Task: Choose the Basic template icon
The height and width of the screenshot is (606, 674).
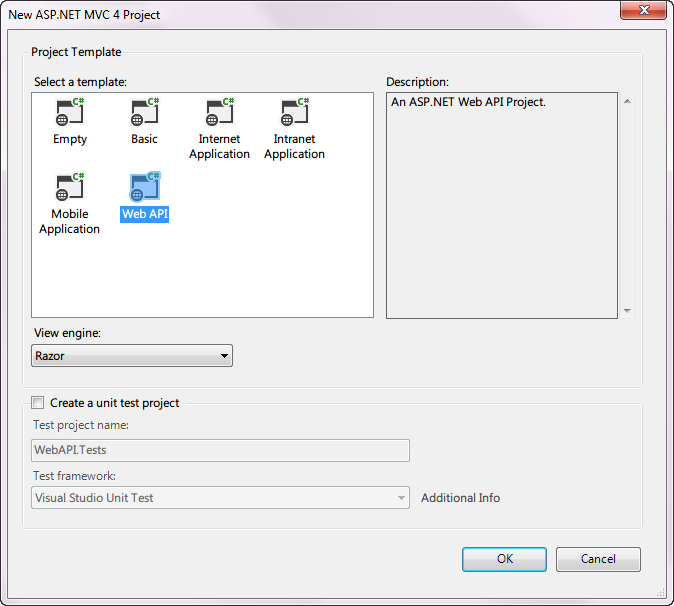Action: click(x=145, y=112)
